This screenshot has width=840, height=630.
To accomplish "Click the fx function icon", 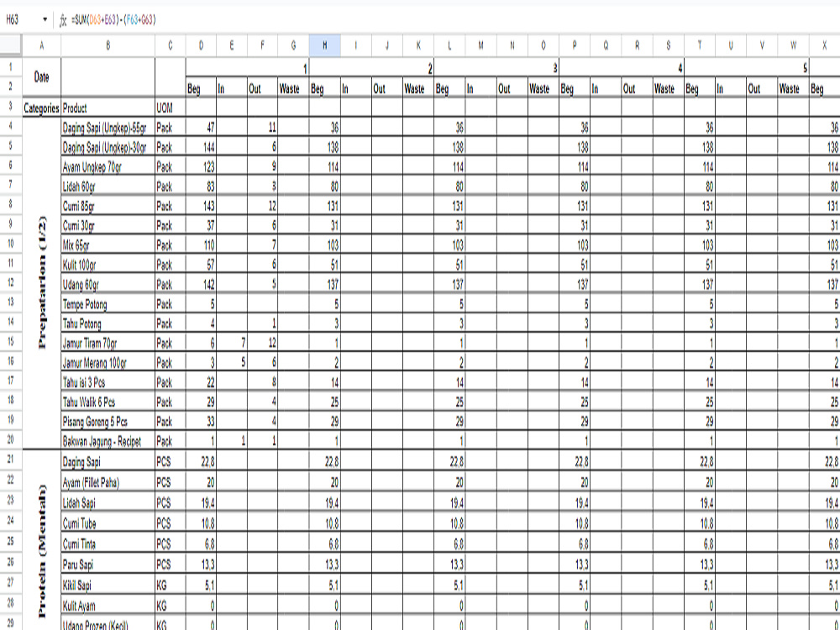I will point(63,20).
